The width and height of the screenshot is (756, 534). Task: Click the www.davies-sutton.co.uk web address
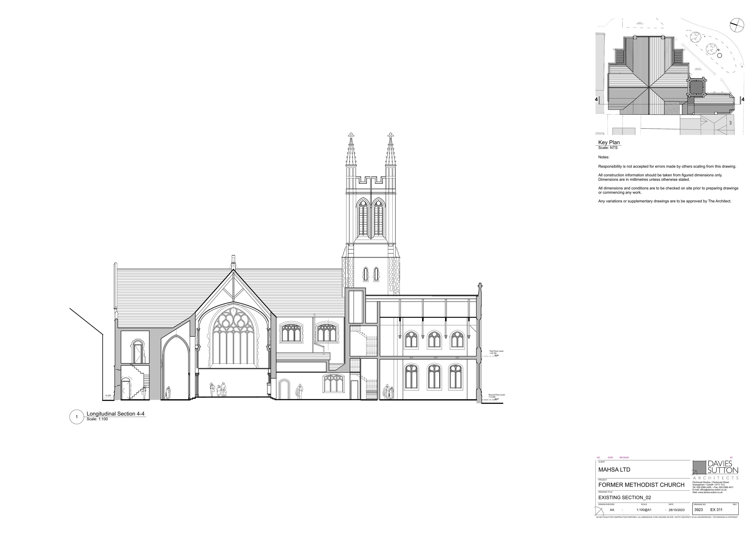pyautogui.click(x=710, y=492)
